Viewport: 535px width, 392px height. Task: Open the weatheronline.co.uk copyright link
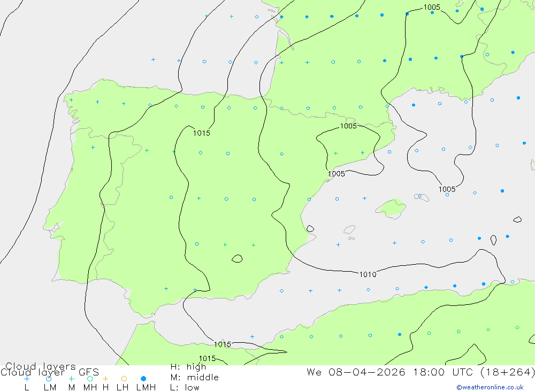point(490,387)
